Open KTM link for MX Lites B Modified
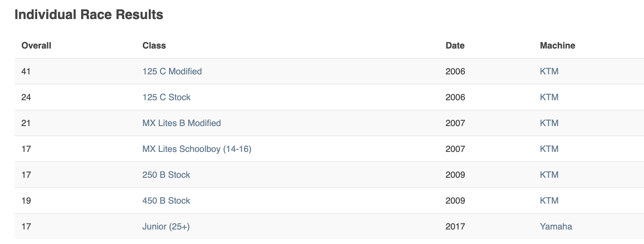 coord(549,123)
